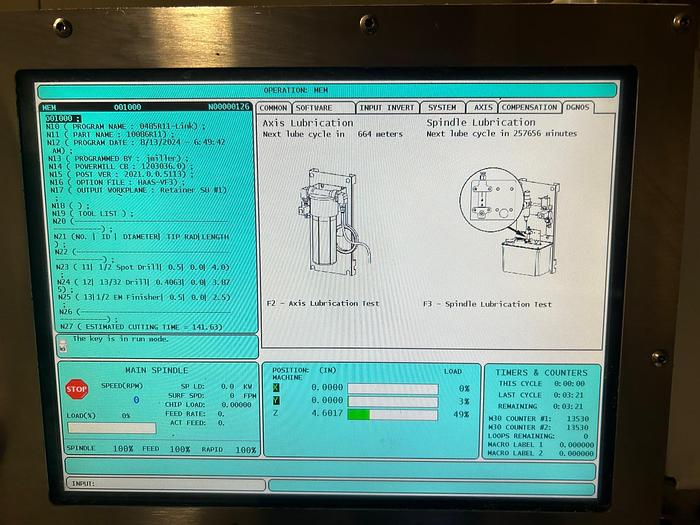Select the AXIS tab
The image size is (700, 525).
[483, 107]
